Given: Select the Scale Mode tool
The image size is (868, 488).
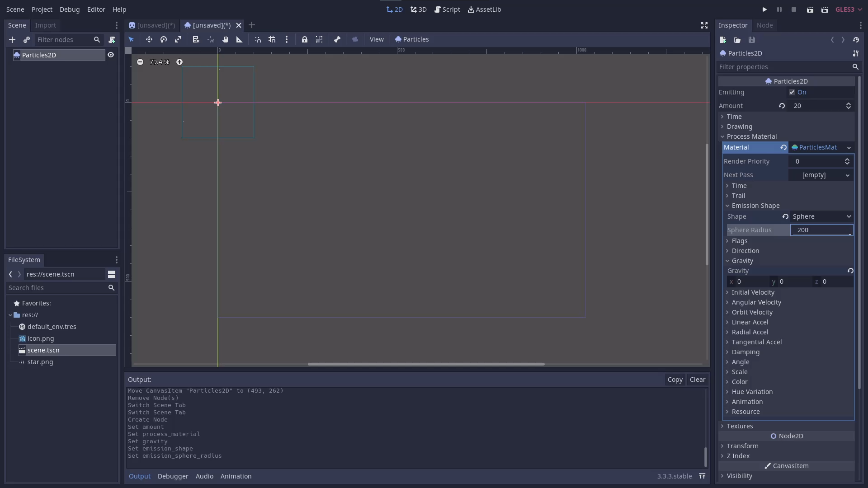Looking at the screenshot, I should click(178, 39).
